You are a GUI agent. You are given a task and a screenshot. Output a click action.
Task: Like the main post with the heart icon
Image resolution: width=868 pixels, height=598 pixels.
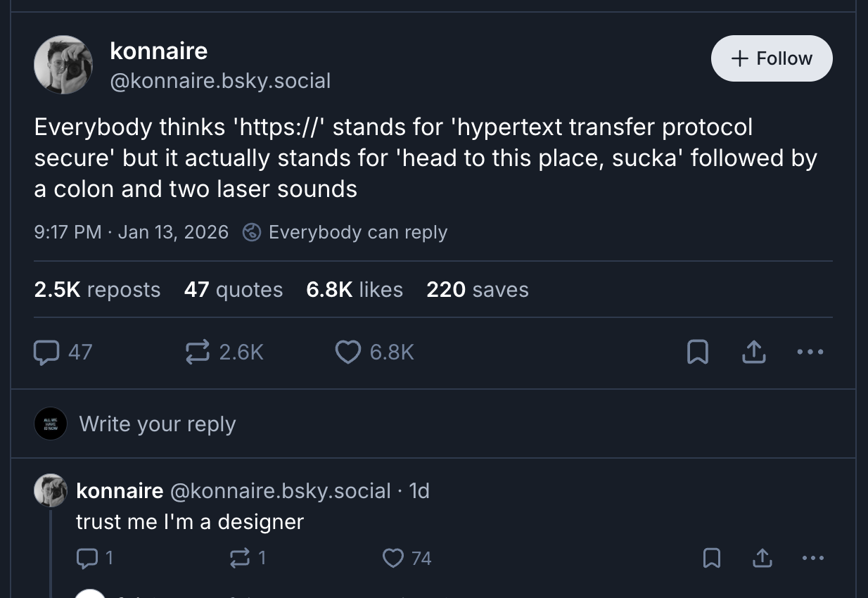347,352
